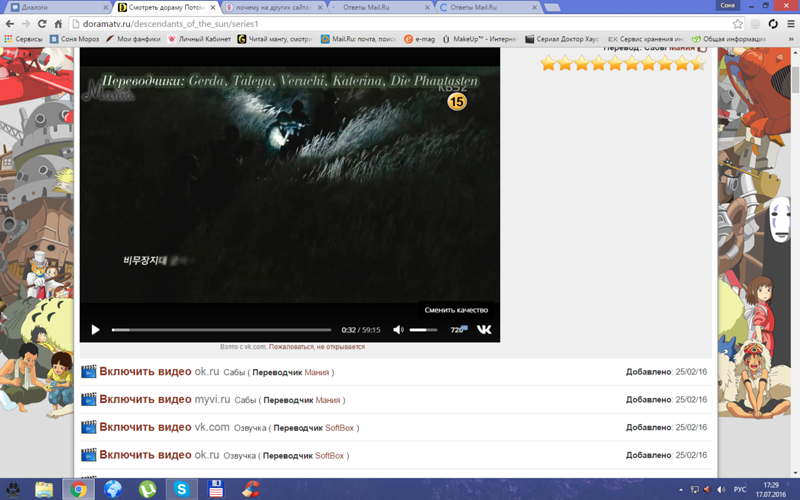Switch to the loading Ответы Mail.Ru tab
The width and height of the screenshot is (800, 500).
(487, 7)
